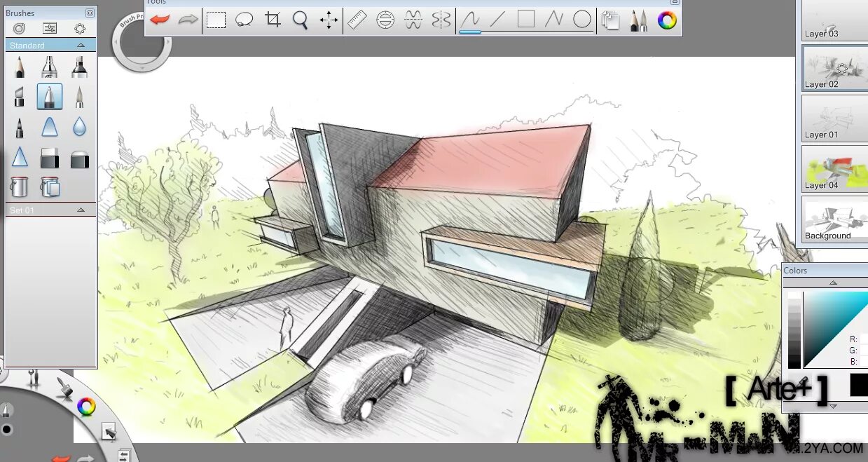
Task: Click the black current color swatch
Action: (x=859, y=385)
